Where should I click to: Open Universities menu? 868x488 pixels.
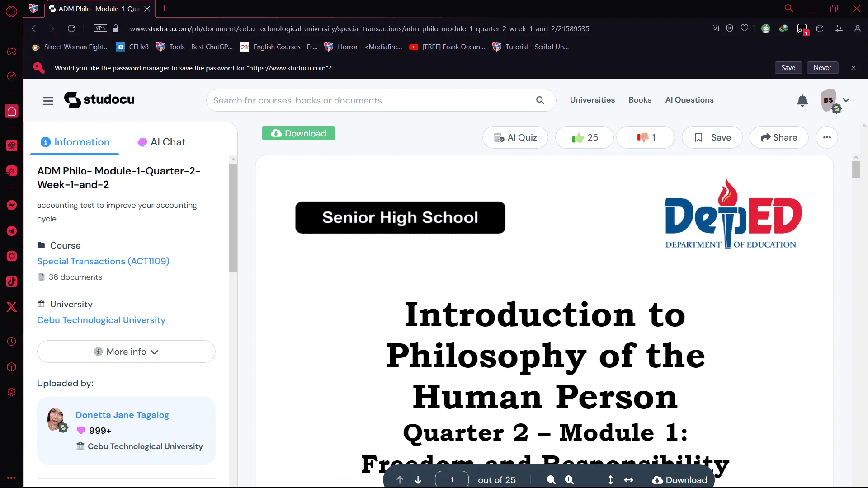[x=592, y=100]
